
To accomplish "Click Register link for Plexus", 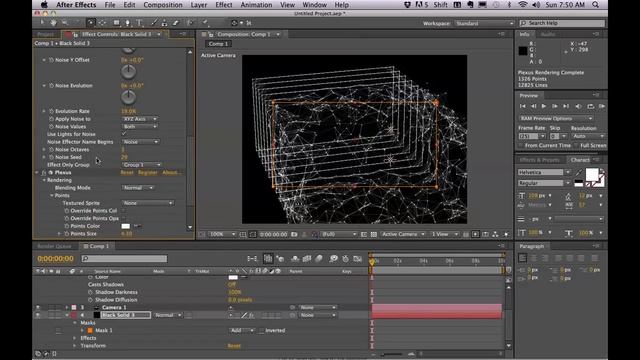I will [148, 173].
